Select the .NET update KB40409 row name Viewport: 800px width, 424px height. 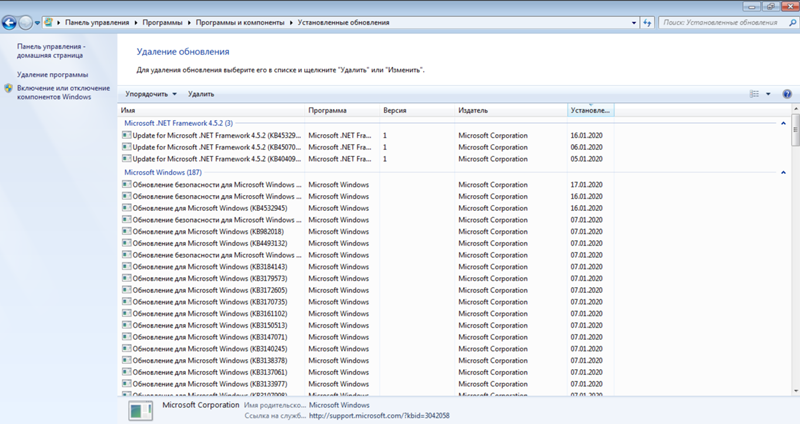click(216, 159)
